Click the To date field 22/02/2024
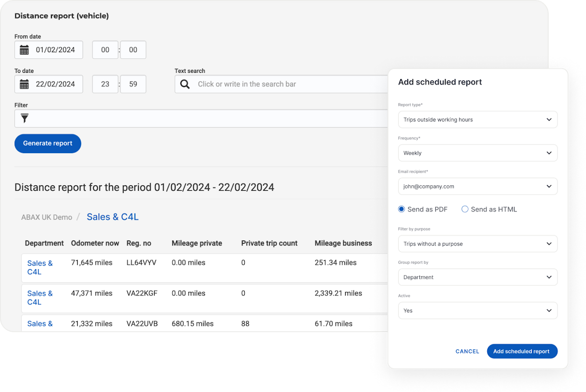Screen dimensions: 586x392 point(49,84)
